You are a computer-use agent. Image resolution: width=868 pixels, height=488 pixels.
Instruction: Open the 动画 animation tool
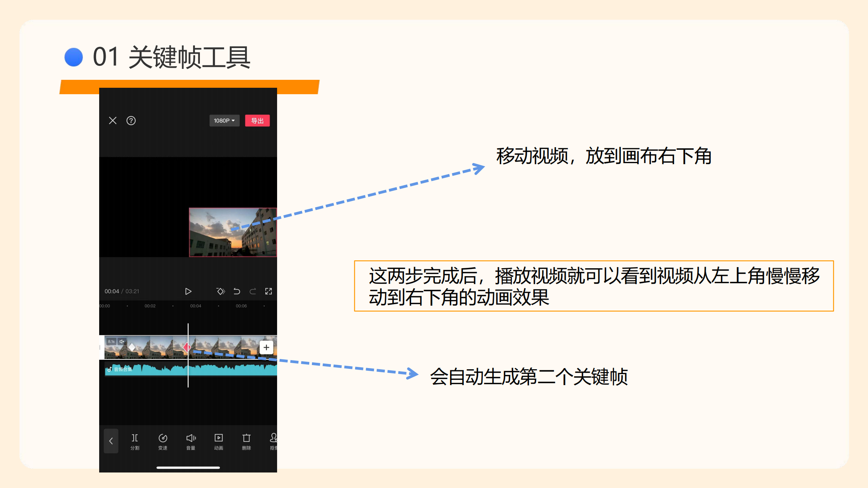[218, 442]
